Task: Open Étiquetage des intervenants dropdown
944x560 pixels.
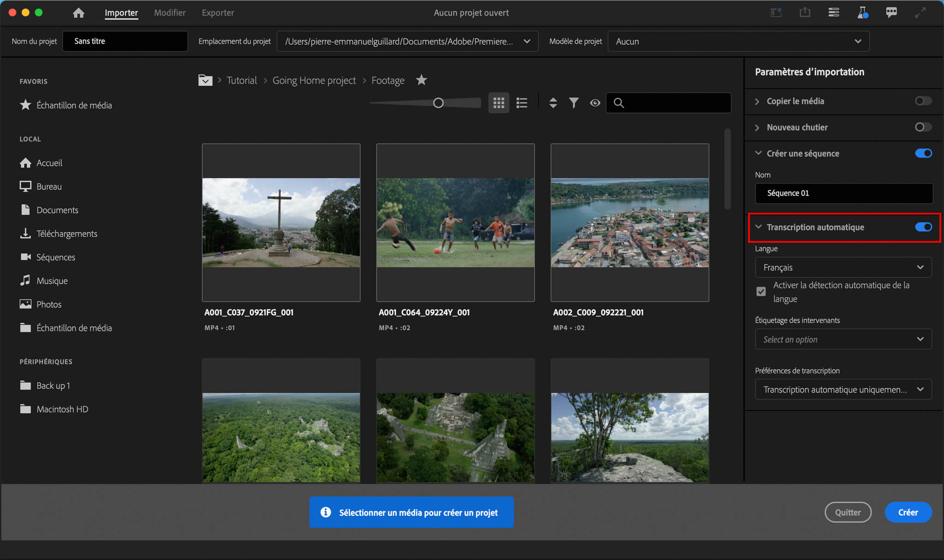Action: click(x=843, y=339)
